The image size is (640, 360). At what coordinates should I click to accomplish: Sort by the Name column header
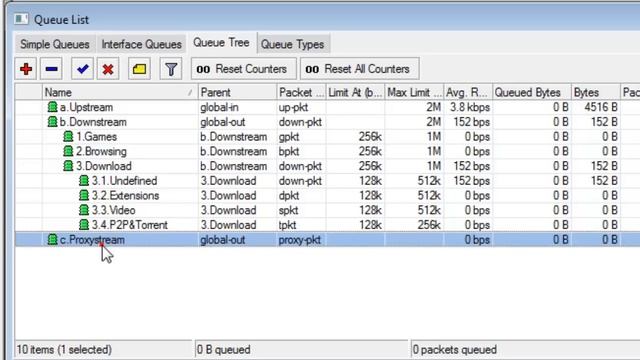click(120, 93)
